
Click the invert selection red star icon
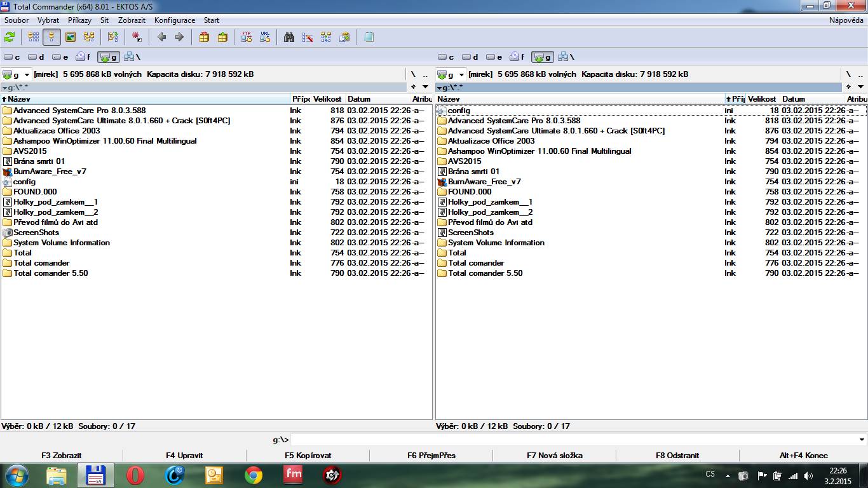[137, 37]
